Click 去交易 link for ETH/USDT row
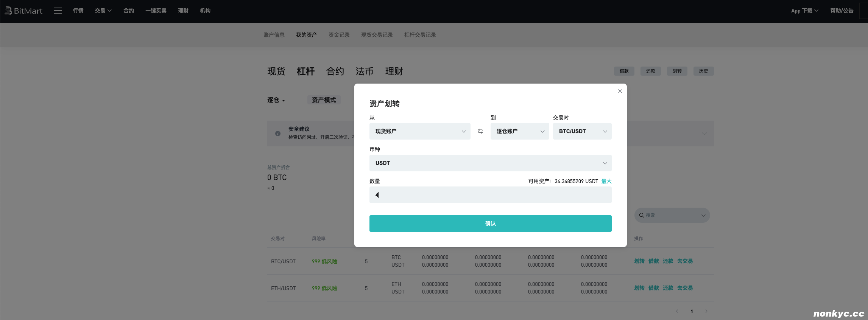This screenshot has width=868, height=320. pos(685,288)
